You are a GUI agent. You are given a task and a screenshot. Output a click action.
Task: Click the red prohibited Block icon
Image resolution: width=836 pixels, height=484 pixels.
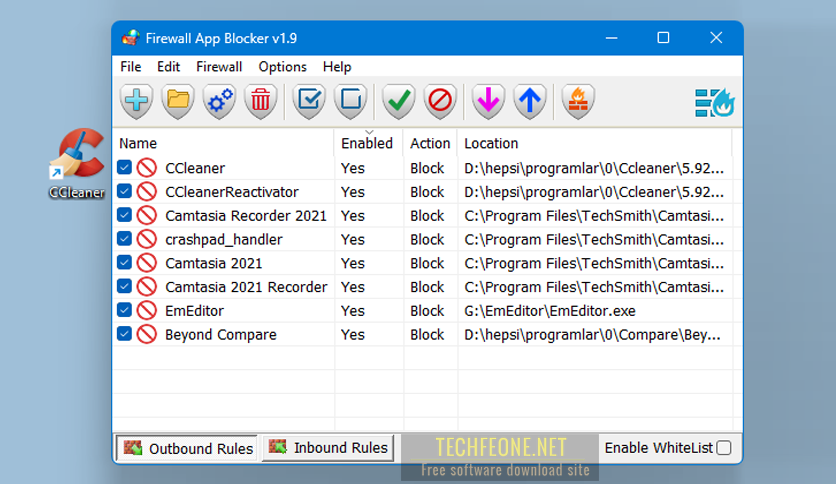tap(440, 101)
